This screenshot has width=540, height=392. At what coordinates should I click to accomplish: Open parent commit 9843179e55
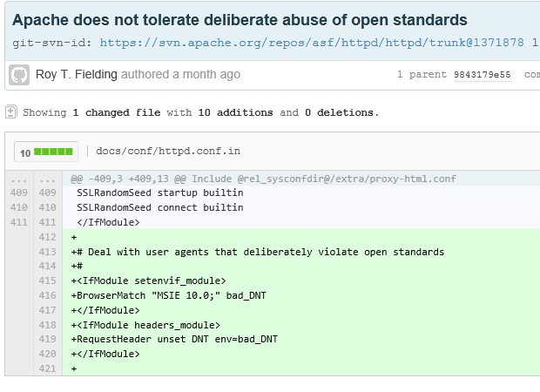[483, 75]
